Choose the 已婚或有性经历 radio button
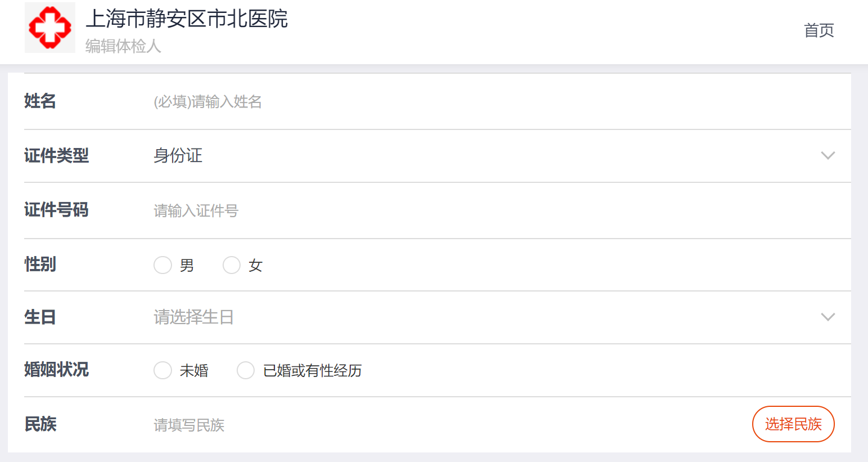 (x=246, y=370)
